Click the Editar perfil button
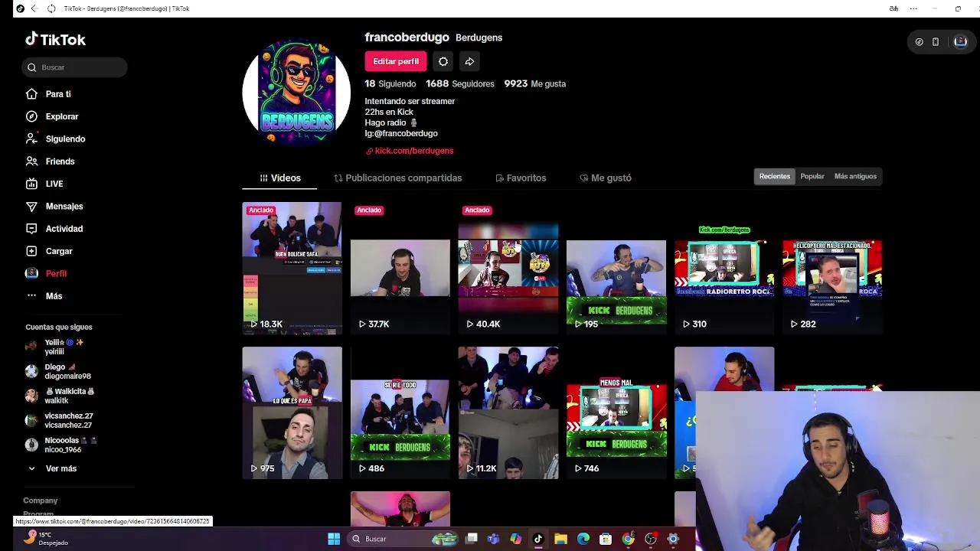The width and height of the screenshot is (980, 551). [x=396, y=61]
